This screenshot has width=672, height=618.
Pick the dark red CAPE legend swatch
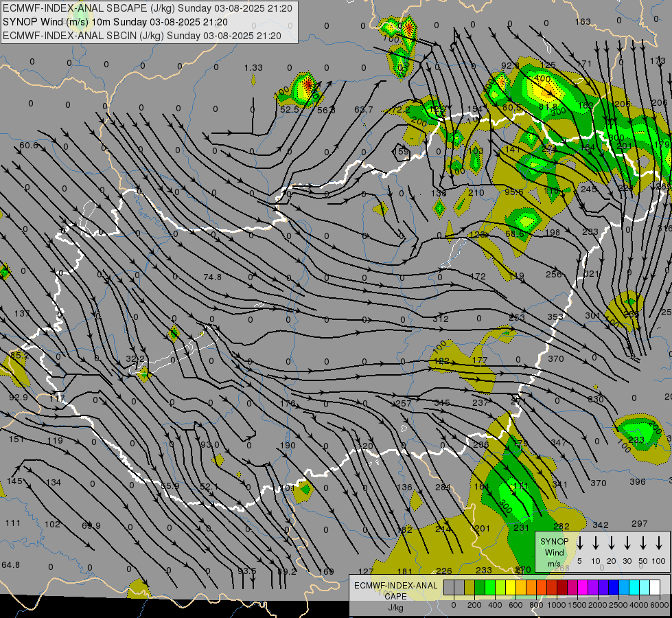click(562, 588)
